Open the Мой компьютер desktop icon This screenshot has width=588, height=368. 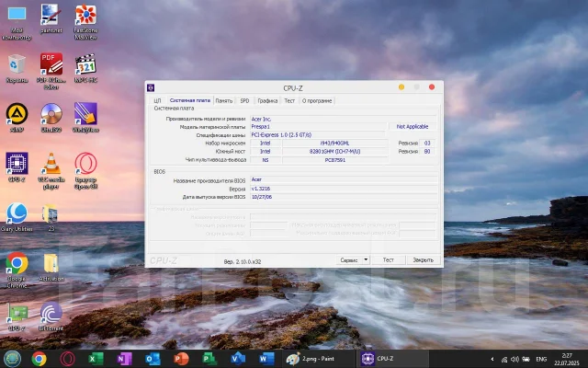tap(17, 22)
